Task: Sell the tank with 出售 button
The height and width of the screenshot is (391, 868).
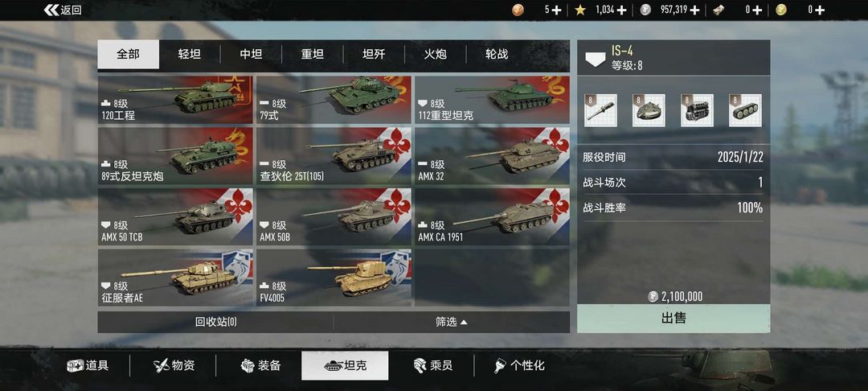Action: point(674,319)
